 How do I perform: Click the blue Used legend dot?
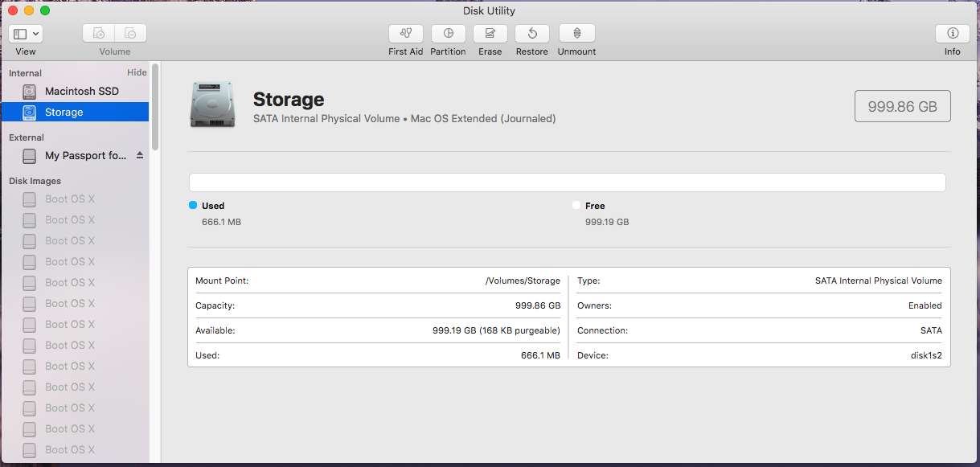tap(193, 205)
